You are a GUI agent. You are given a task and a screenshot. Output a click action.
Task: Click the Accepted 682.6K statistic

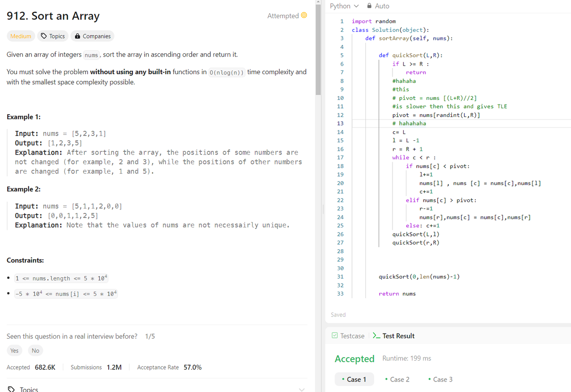click(31, 367)
